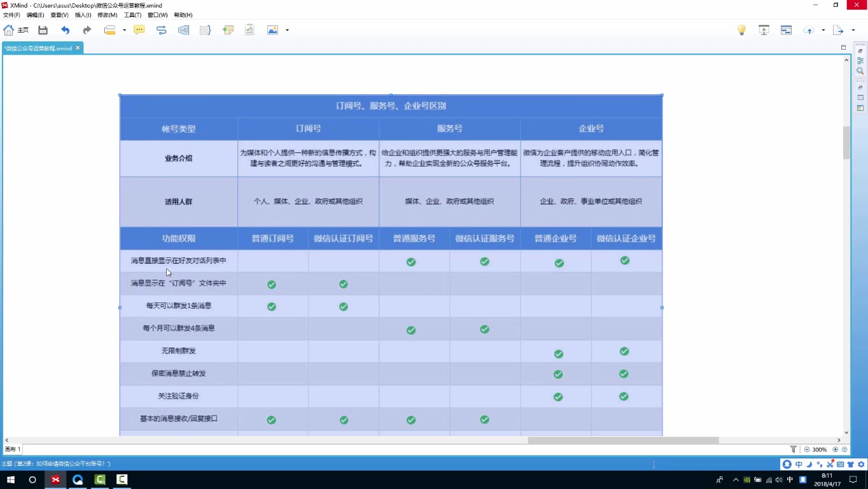Maximize the editor area with the square icon
Screen dimensions: 868x489
(843, 47)
